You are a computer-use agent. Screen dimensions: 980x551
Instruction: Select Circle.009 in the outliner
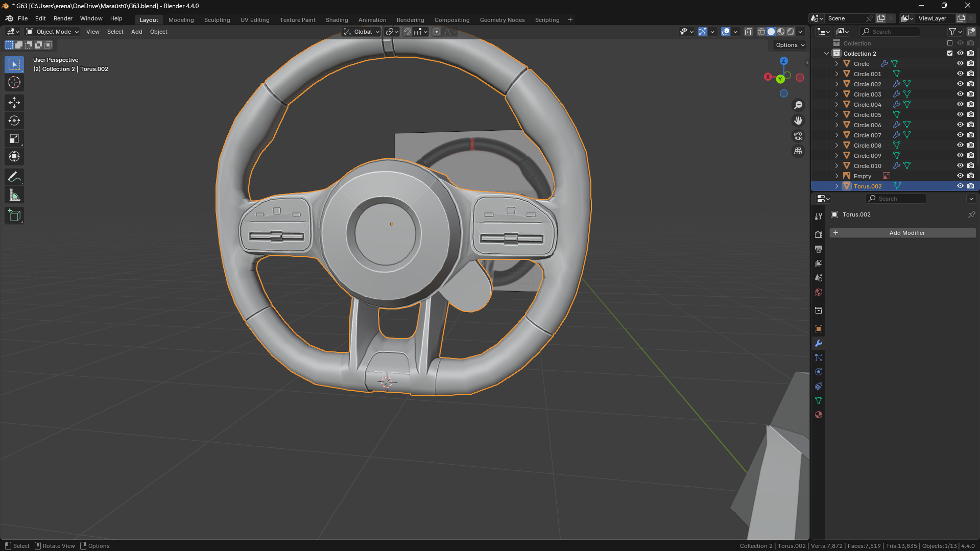pyautogui.click(x=867, y=156)
